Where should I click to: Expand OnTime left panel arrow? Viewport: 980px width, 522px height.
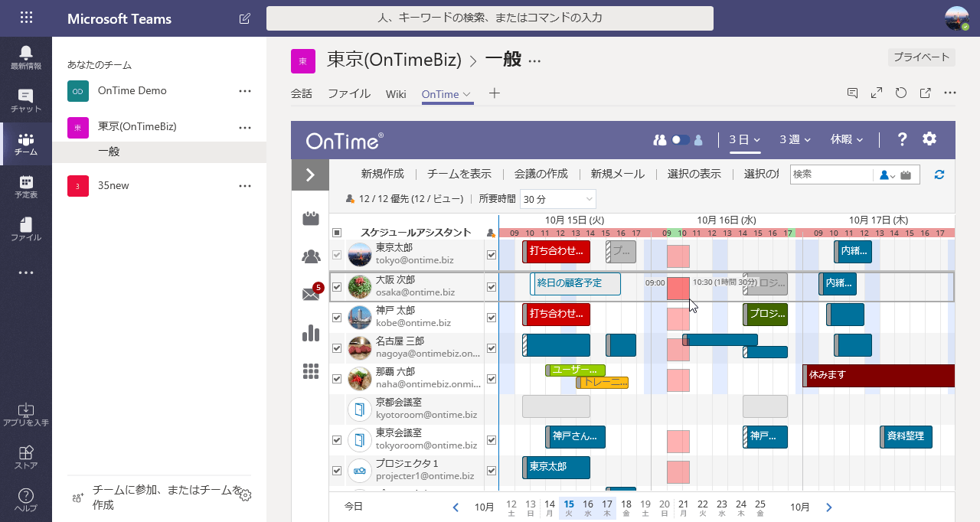[310, 175]
